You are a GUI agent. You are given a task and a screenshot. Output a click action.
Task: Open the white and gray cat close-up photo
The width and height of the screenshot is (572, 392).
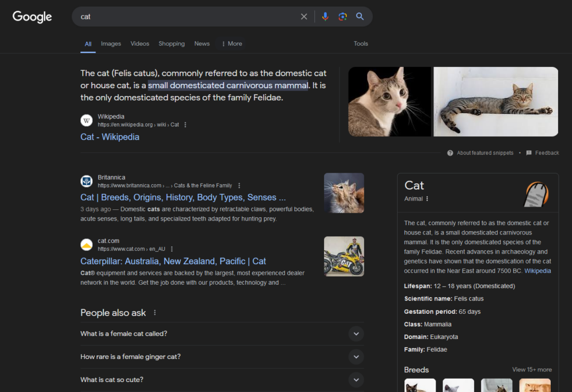[389, 102]
